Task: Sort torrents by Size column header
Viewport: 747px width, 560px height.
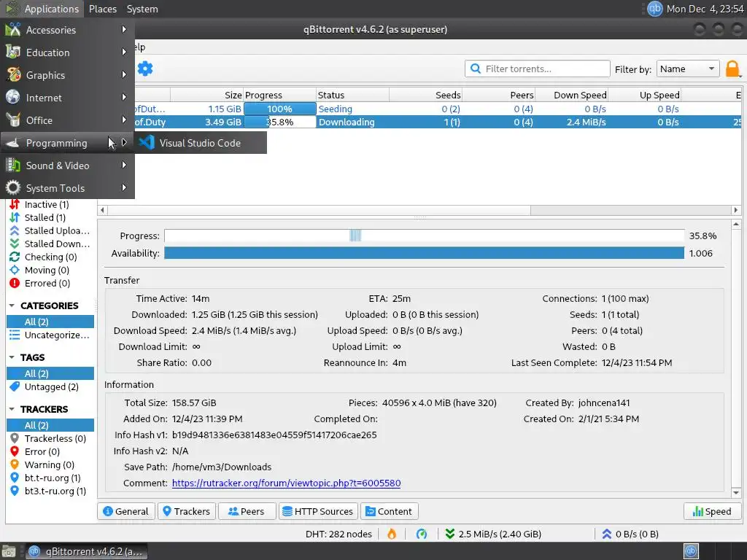Action: 206,95
